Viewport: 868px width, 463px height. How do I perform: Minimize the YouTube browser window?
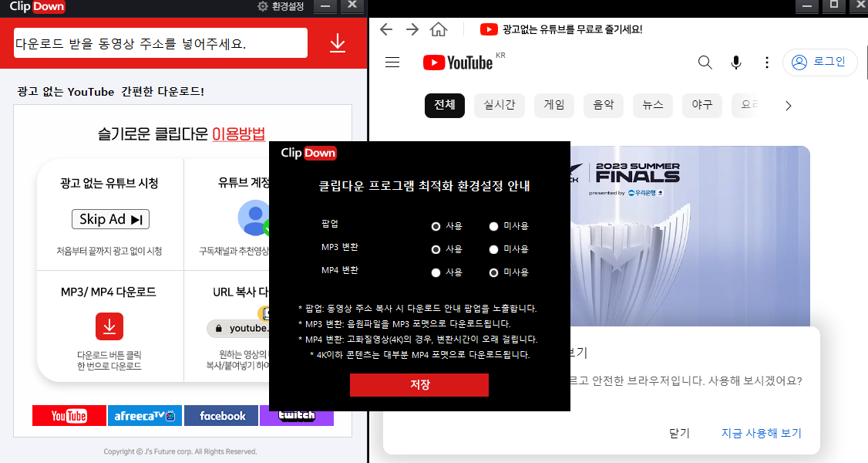(x=807, y=6)
